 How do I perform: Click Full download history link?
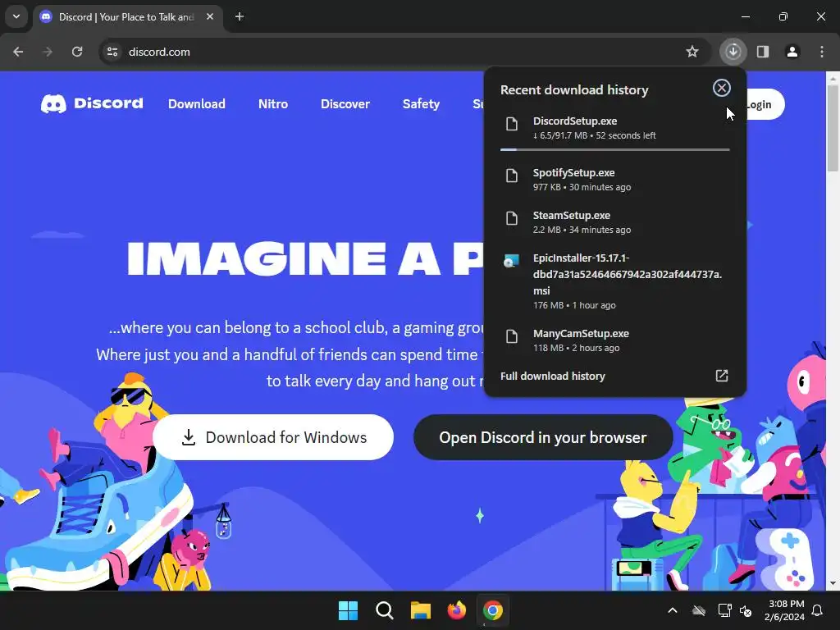point(552,376)
